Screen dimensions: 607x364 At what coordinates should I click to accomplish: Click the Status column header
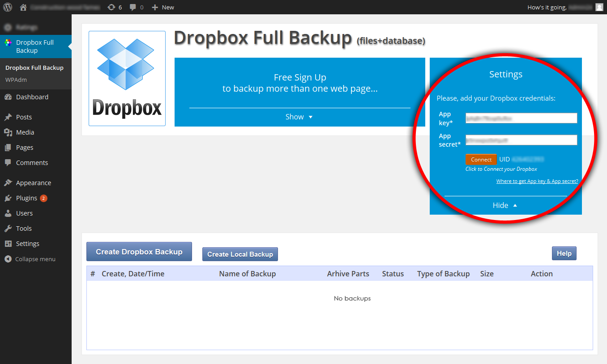click(x=393, y=274)
